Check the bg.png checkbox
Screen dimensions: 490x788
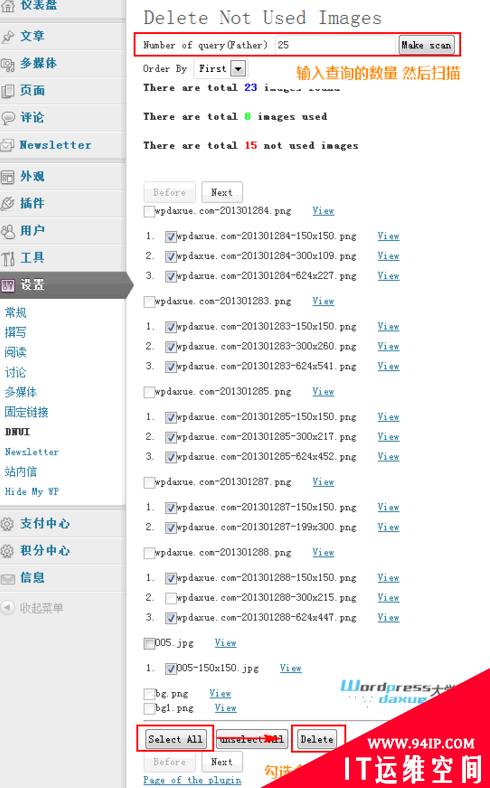tap(149, 695)
